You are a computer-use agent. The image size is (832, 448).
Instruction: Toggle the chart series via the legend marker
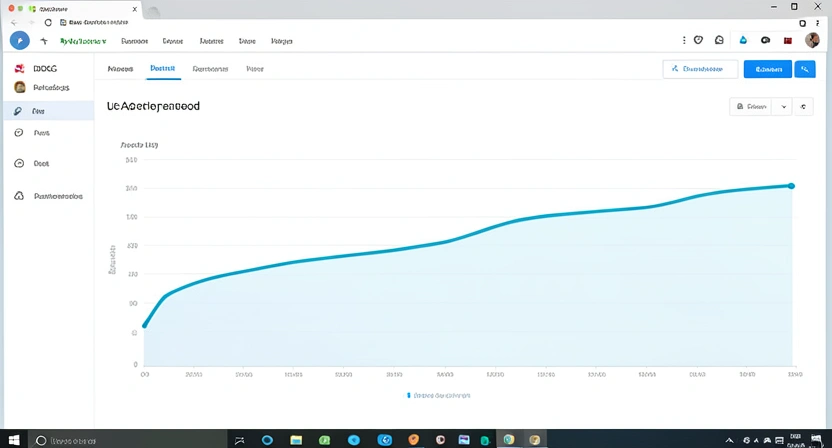(409, 395)
